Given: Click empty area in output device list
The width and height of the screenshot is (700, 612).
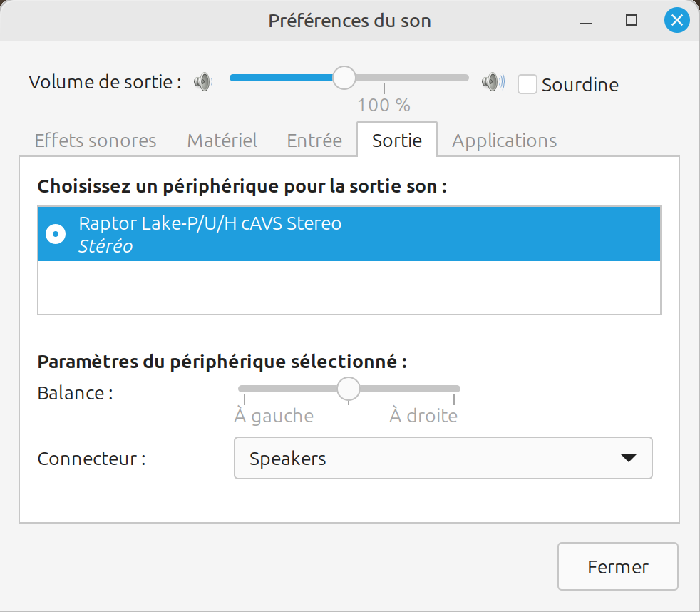Looking at the screenshot, I should point(349,287).
